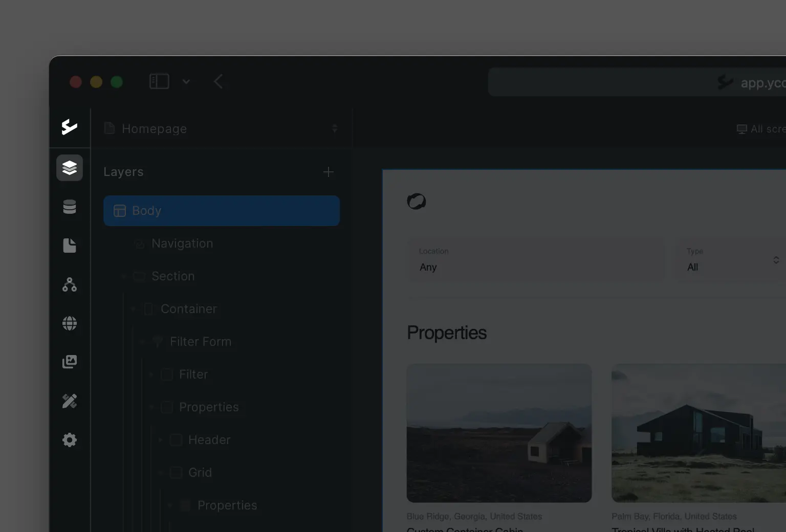The width and height of the screenshot is (786, 532).
Task: Toggle the browser sidebar panel icon
Action: [159, 81]
